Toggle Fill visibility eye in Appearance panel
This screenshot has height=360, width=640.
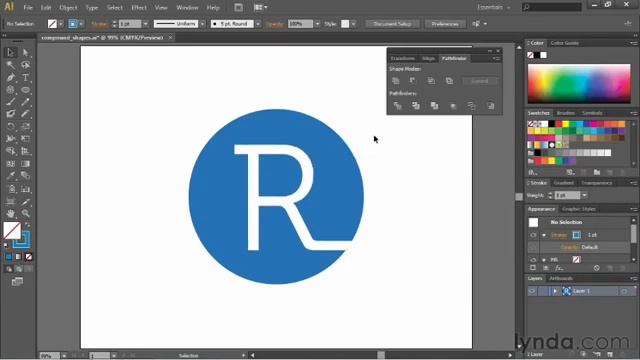point(533,260)
